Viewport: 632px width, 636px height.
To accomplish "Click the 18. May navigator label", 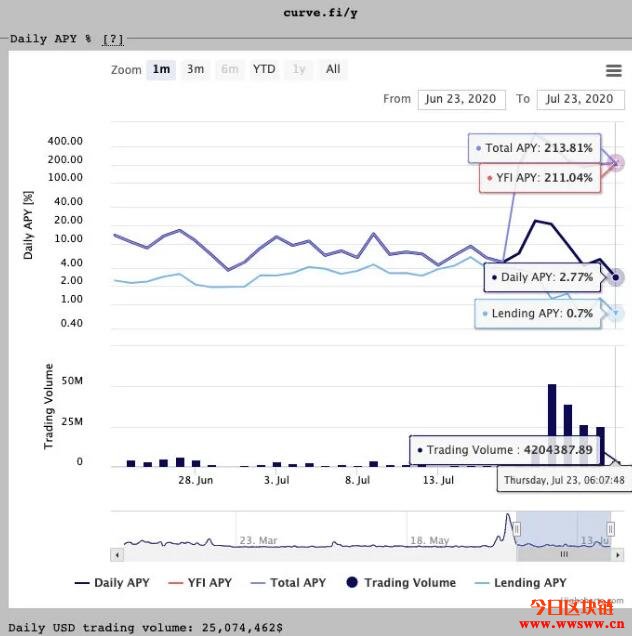I will pyautogui.click(x=430, y=541).
